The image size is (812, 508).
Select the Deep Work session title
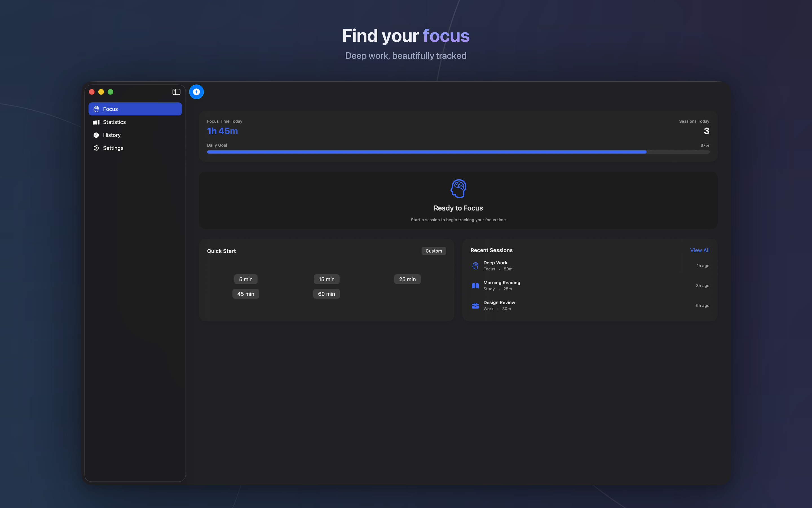(x=495, y=263)
